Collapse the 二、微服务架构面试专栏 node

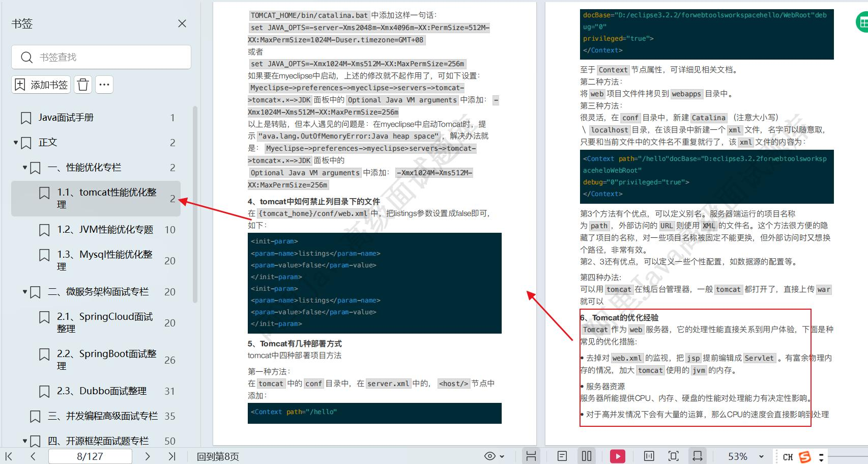(x=25, y=292)
